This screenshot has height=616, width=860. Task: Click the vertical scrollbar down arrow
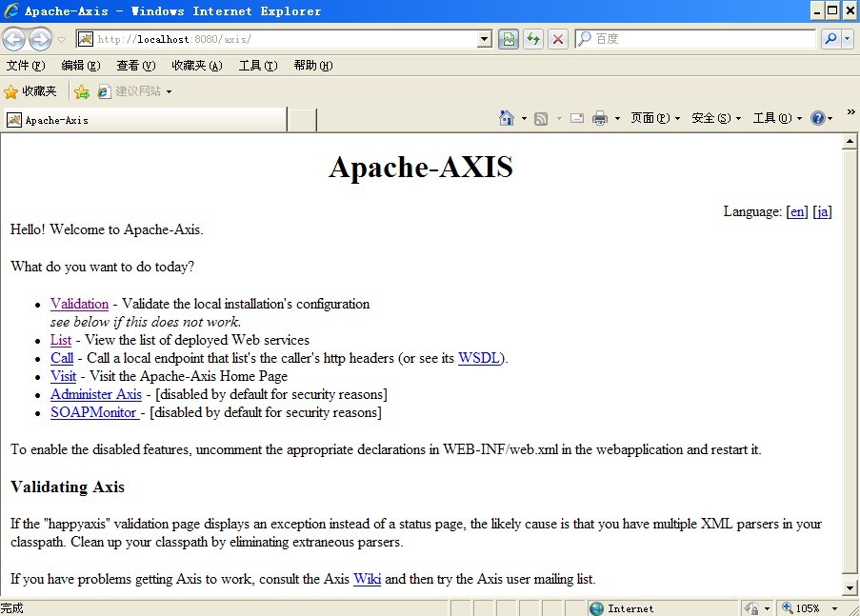(850, 587)
